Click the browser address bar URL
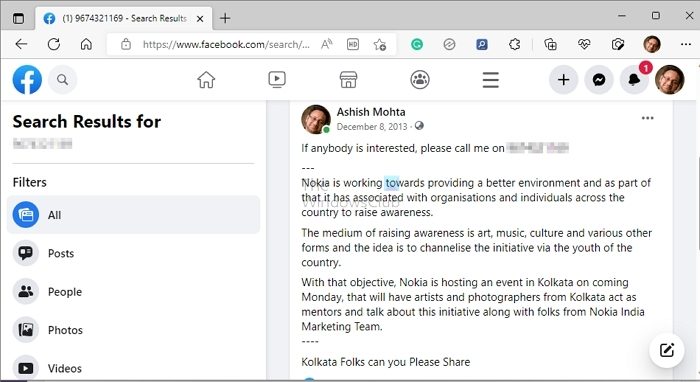The width and height of the screenshot is (700, 382). coord(226,44)
